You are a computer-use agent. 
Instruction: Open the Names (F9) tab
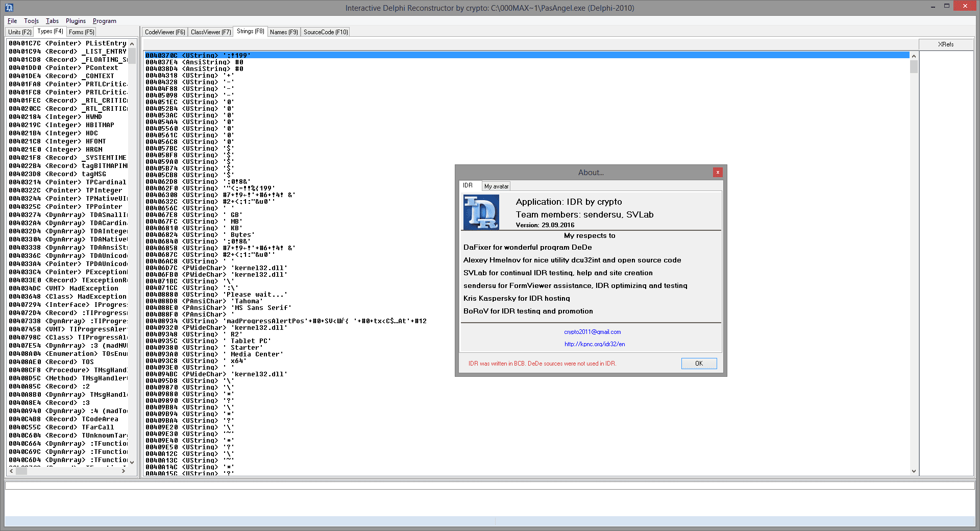tap(284, 32)
